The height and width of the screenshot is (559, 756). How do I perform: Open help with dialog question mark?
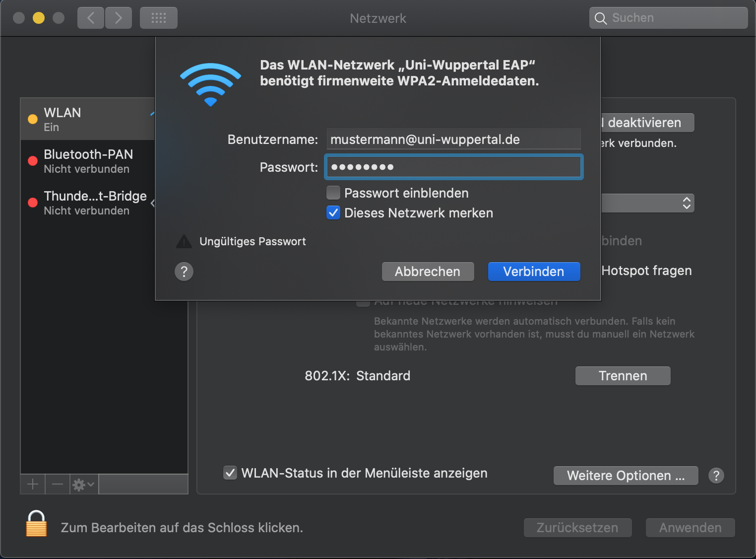[x=184, y=272]
